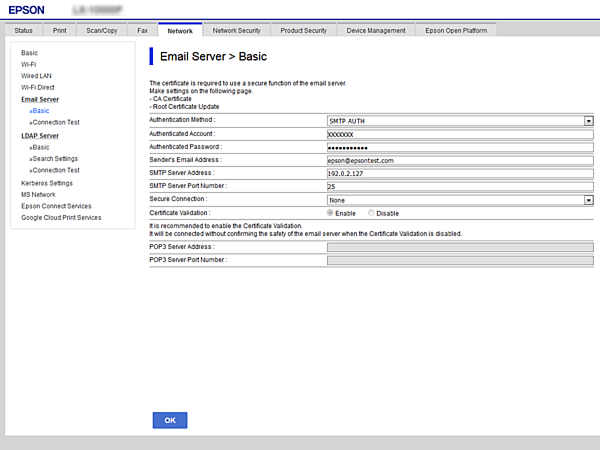
Task: Click the Sender's Email Address field
Action: click(459, 160)
